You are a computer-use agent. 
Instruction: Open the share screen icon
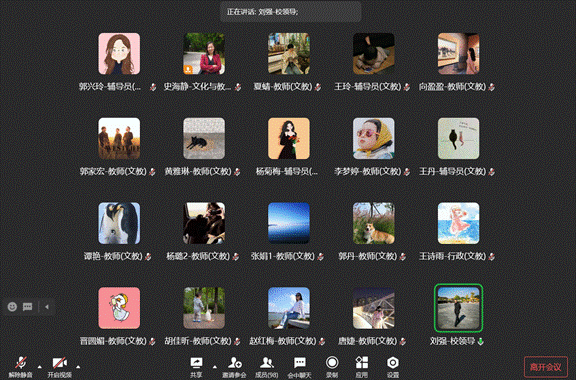coord(196,363)
